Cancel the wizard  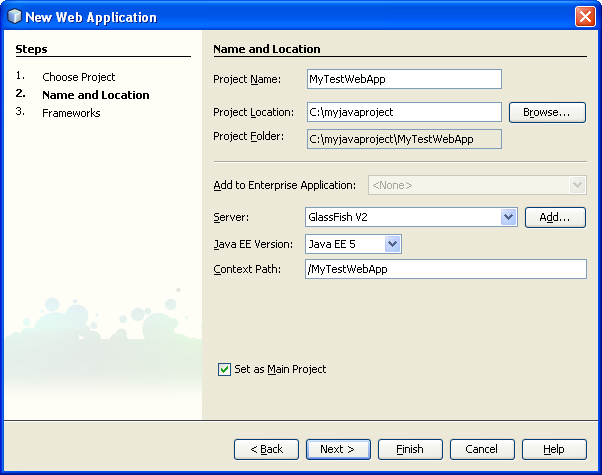tap(482, 449)
